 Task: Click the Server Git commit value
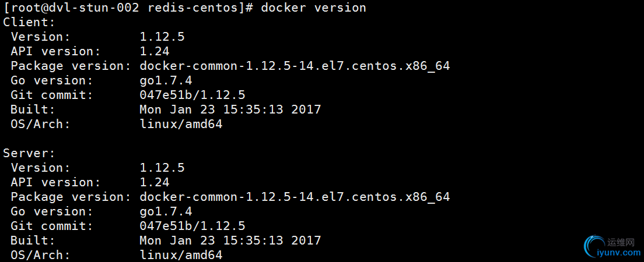(192, 226)
